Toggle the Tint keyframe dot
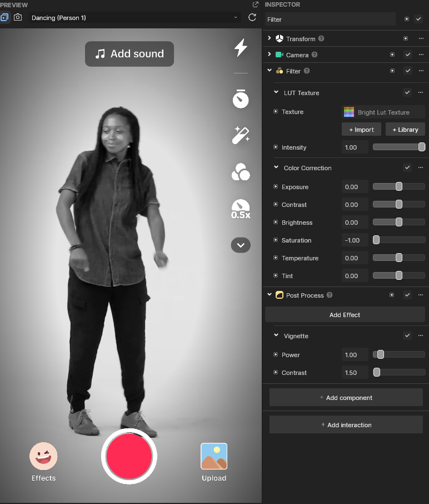This screenshot has width=429, height=504. click(276, 275)
